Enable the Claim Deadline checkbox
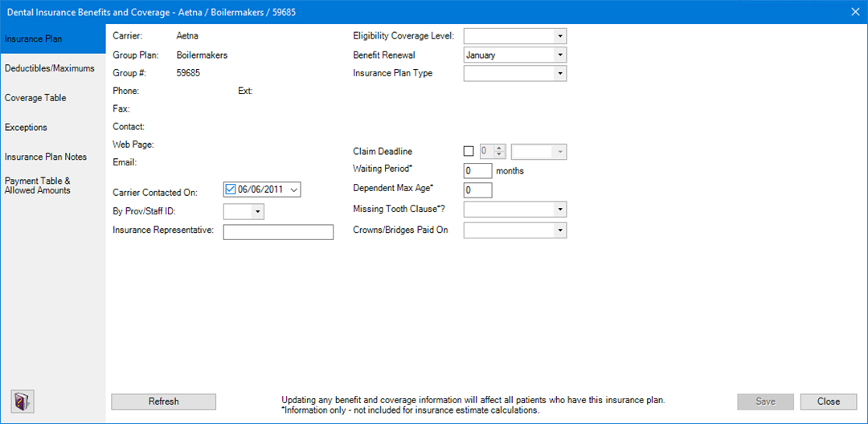Screen dimensions: 868x424 tap(469, 152)
